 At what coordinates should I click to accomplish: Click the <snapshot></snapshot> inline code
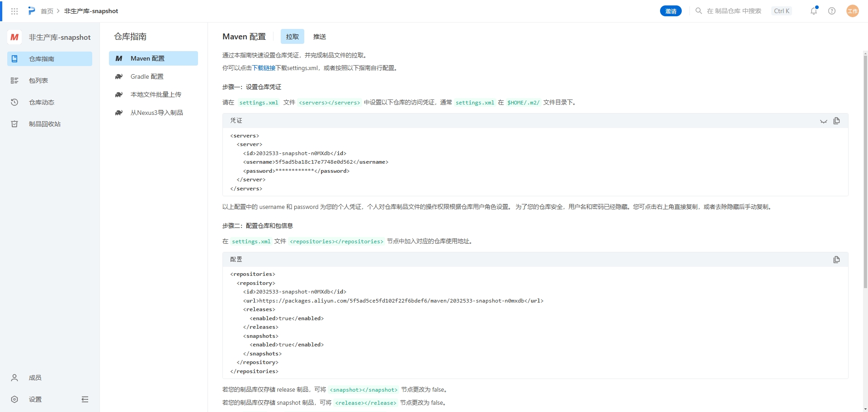363,390
